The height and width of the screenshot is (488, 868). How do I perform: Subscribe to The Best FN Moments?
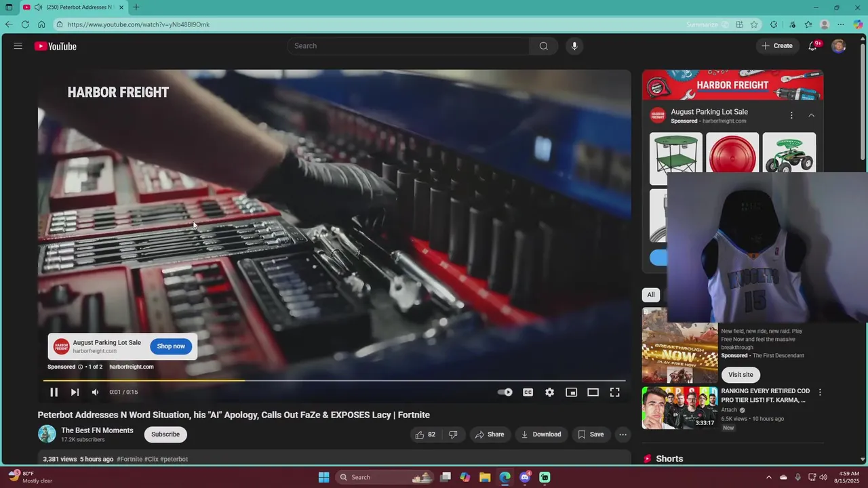coord(165,434)
